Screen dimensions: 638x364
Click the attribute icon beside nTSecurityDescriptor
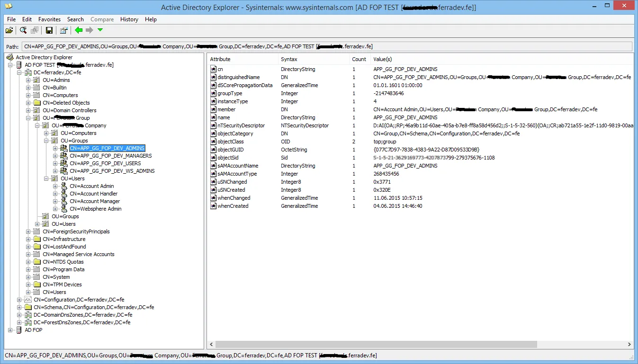(x=213, y=125)
